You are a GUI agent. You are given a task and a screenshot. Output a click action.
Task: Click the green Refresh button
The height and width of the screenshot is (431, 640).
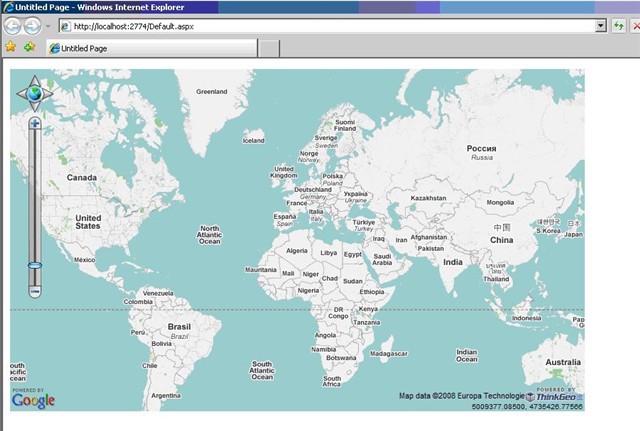[x=619, y=26]
